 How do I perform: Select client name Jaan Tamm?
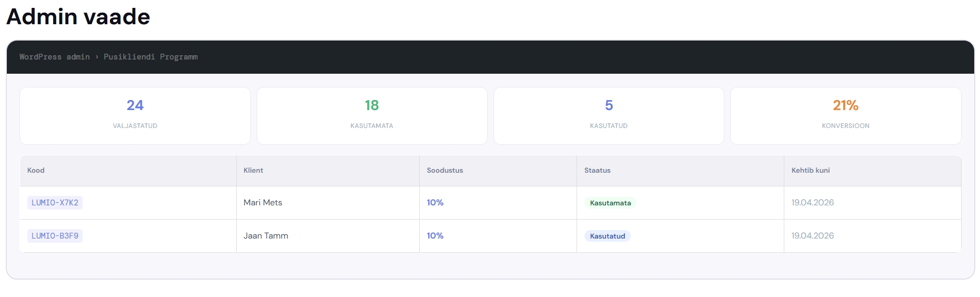coord(266,236)
